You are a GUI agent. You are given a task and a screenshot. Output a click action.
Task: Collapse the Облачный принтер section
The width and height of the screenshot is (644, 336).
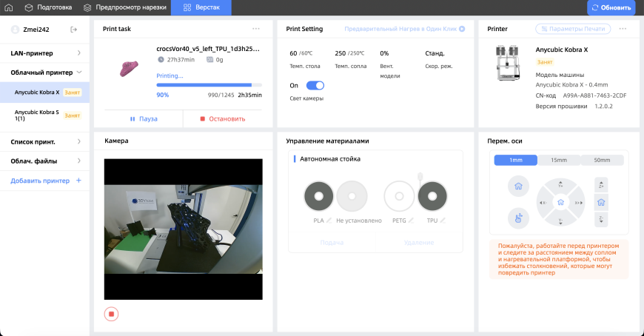pos(44,73)
